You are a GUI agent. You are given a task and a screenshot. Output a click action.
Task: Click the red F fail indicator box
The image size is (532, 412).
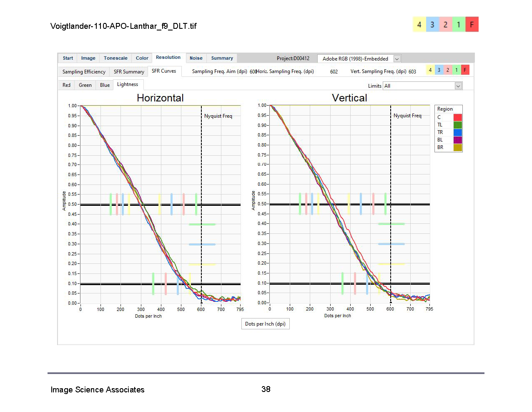click(472, 25)
